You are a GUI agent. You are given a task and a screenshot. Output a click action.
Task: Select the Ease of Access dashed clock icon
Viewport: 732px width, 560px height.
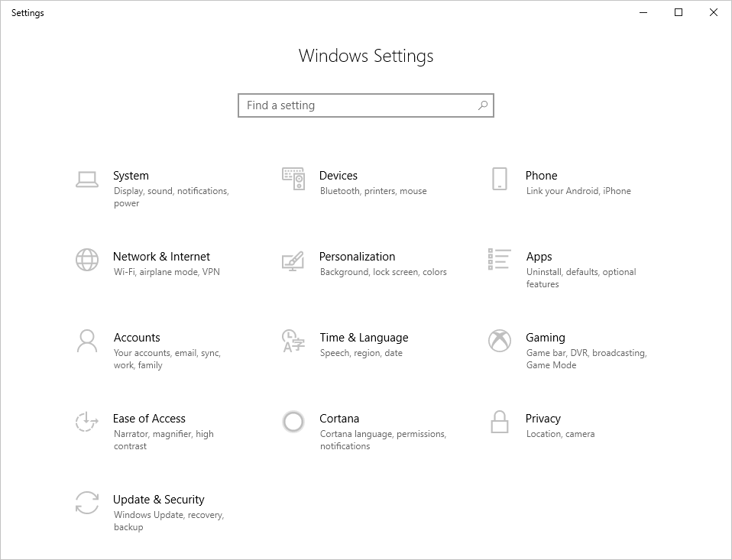tap(87, 422)
